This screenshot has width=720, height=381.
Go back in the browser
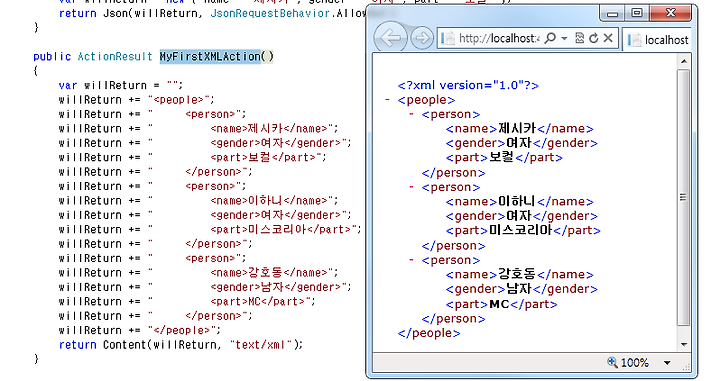point(390,37)
